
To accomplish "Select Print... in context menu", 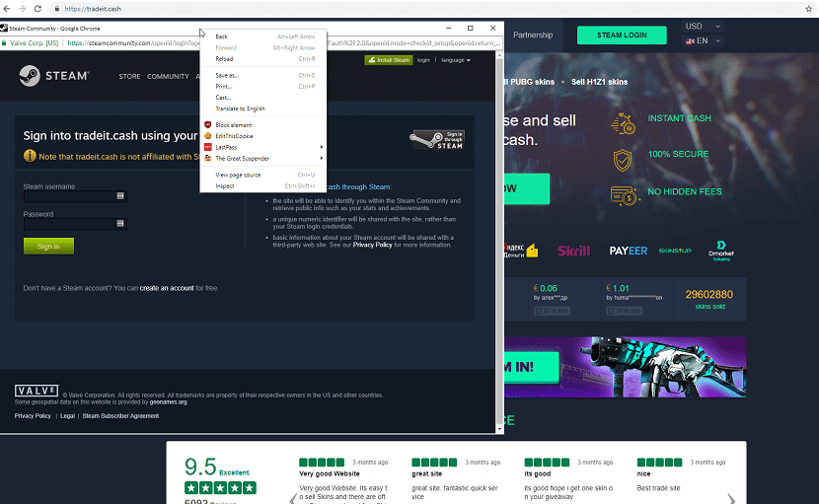I will [x=263, y=86].
